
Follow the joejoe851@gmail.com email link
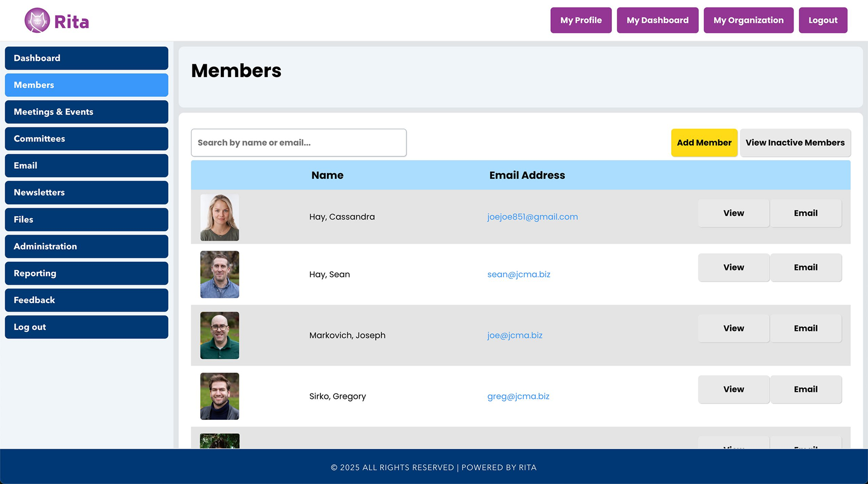[532, 217]
